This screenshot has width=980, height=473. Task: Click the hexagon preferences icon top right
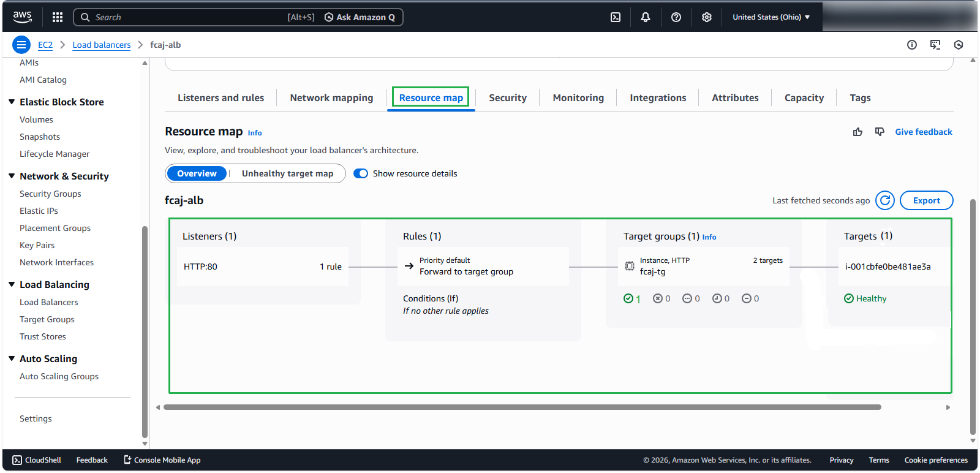[959, 45]
